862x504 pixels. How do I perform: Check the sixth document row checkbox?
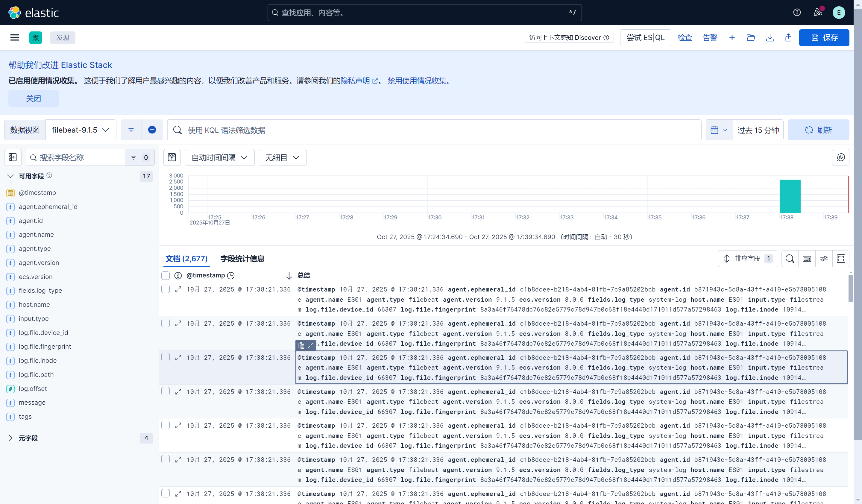point(166,459)
